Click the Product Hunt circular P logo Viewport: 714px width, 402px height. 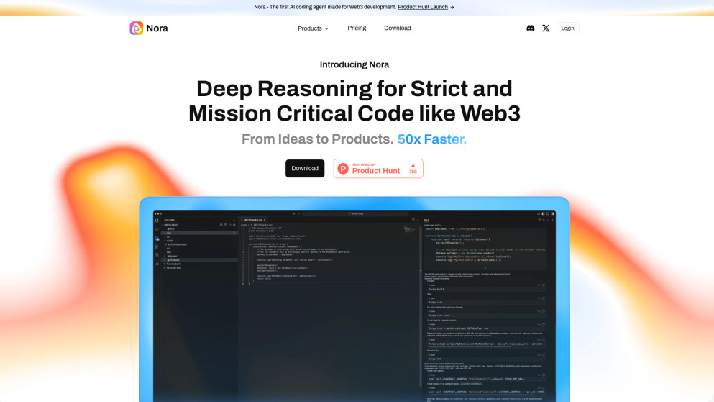[x=343, y=169]
